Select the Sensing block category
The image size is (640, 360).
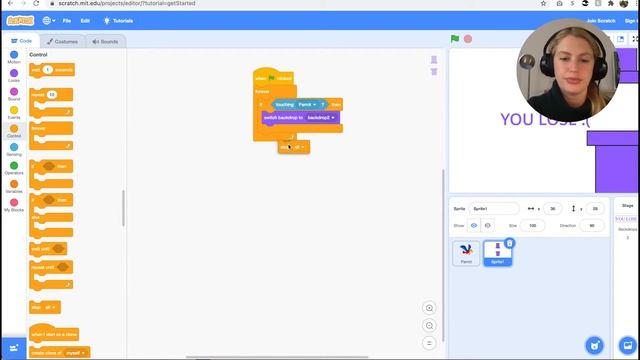(x=14, y=149)
